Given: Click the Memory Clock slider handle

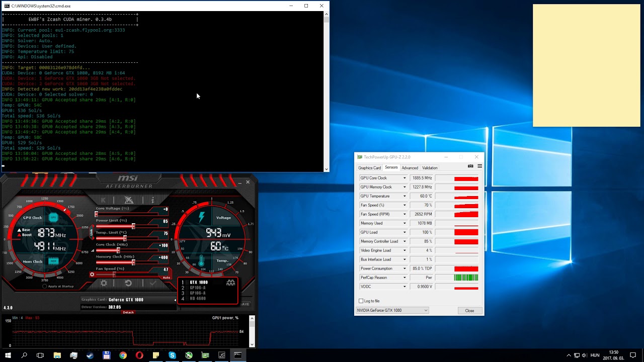Looking at the screenshot, I should (x=133, y=262).
